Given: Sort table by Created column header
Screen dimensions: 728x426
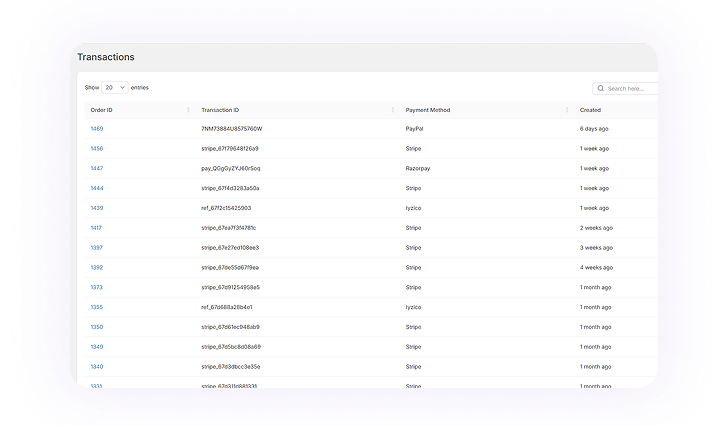Looking at the screenshot, I should [590, 110].
